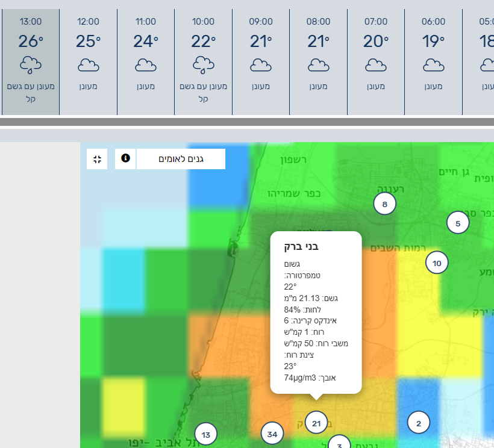Click the cluster marker numbered 21
The width and height of the screenshot is (494, 448).
click(x=316, y=423)
